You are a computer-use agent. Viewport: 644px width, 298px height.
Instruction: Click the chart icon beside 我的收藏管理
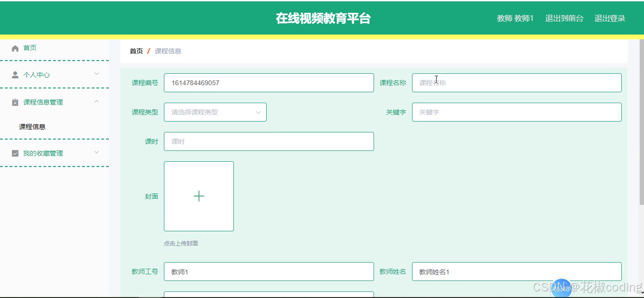(x=15, y=153)
